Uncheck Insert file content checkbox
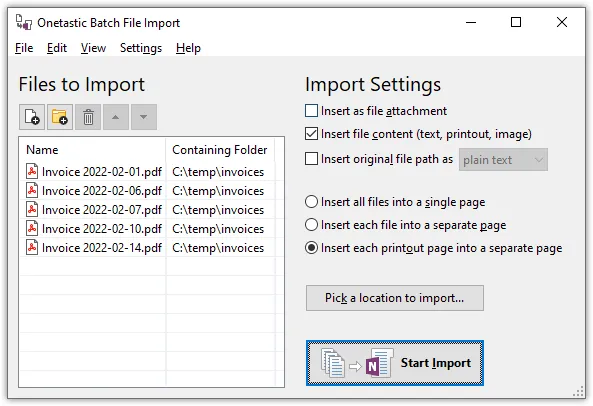Image resolution: width=593 pixels, height=406 pixels. point(311,134)
